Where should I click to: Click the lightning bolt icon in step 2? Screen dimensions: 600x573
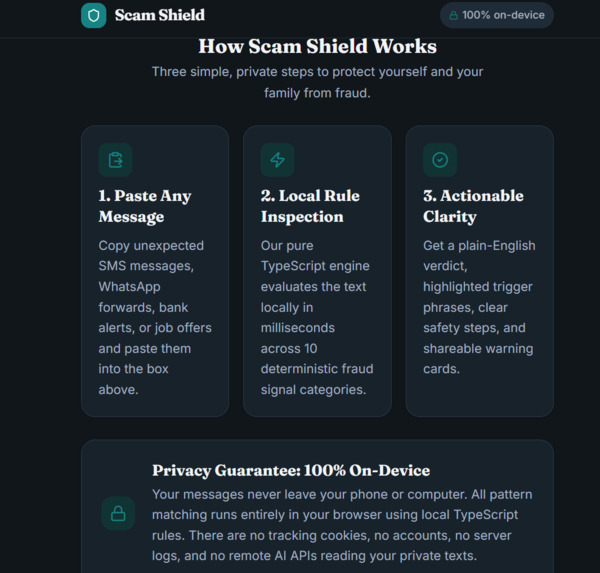pos(277,160)
